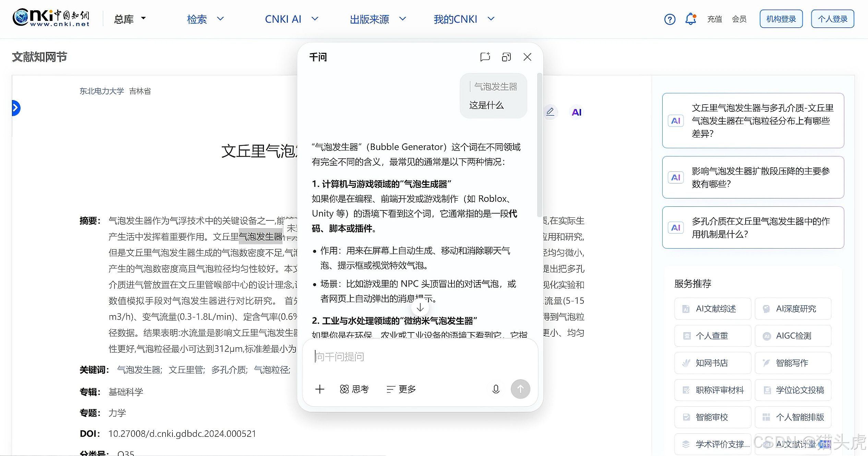The height and width of the screenshot is (456, 868).
Task: Ask AI about 多孔介质 作用机制
Action: pyautogui.click(x=753, y=227)
